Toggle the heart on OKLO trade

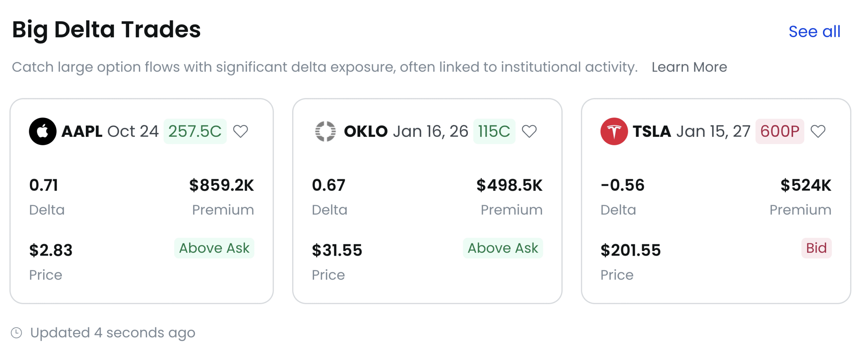point(529,131)
